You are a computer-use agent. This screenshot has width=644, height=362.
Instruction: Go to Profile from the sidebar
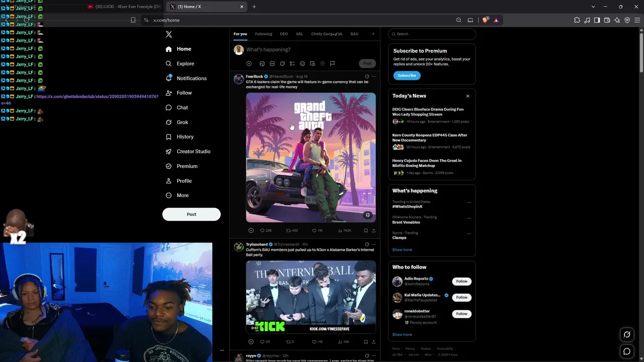[x=179, y=181]
